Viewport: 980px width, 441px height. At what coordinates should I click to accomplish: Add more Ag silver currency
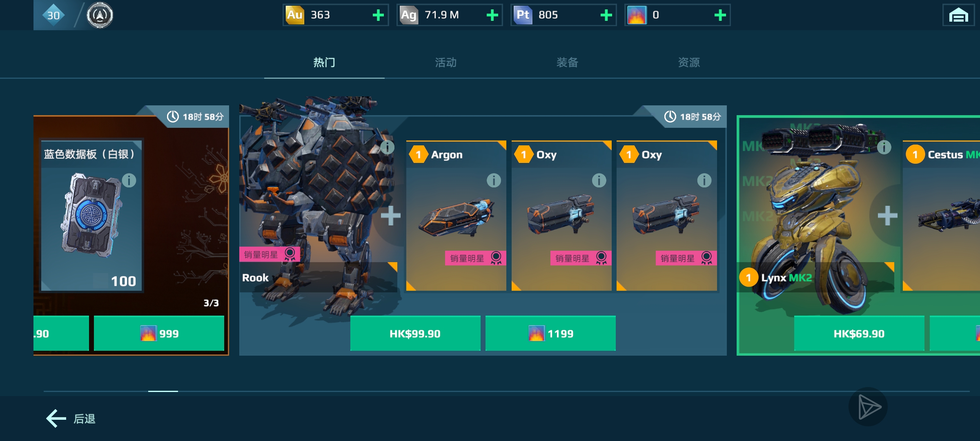492,15
